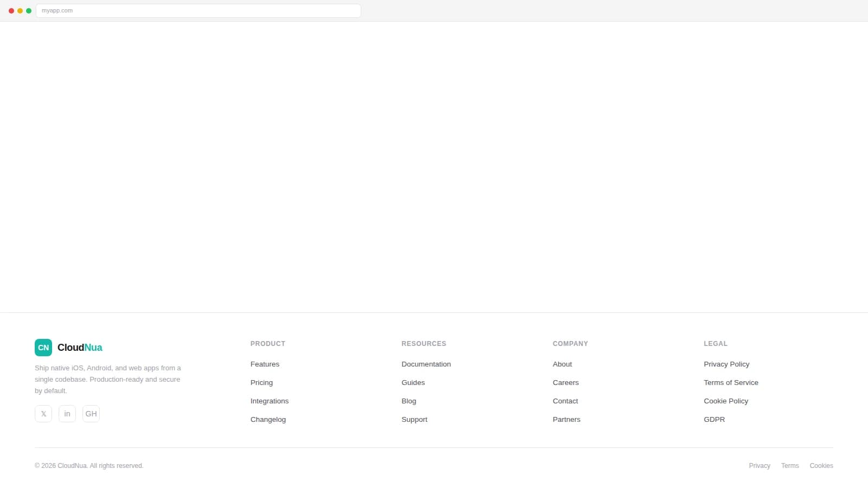Open the Contact link
868x488 pixels.
pos(565,401)
